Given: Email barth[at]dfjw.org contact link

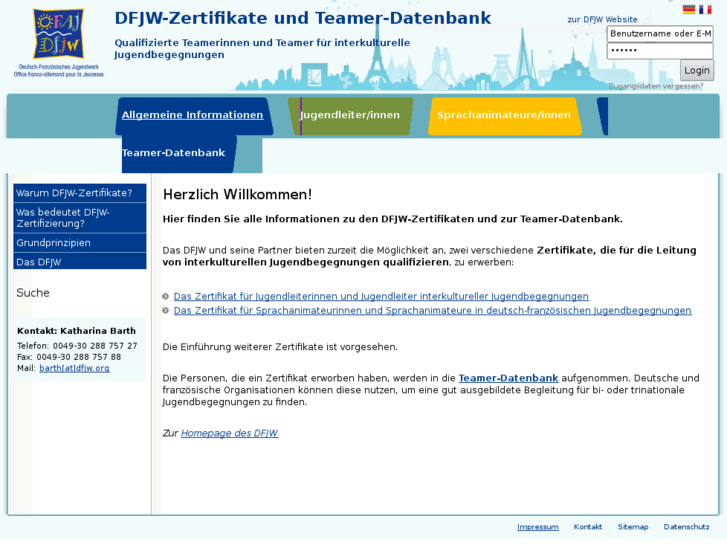Looking at the screenshot, I should (x=75, y=368).
